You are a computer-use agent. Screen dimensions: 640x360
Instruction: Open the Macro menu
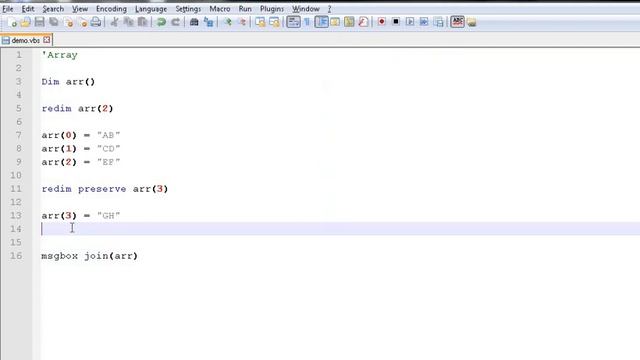(x=220, y=9)
